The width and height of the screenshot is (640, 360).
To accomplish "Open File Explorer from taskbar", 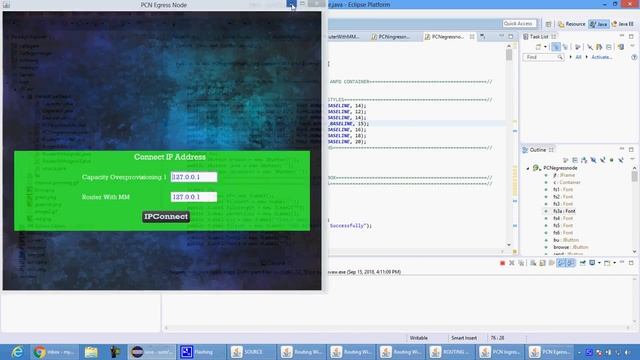I will coord(91,352).
